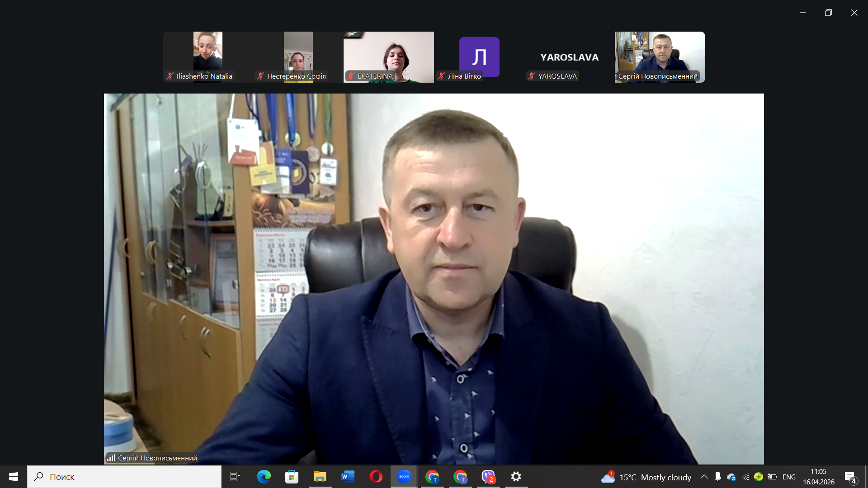The width and height of the screenshot is (868, 488).
Task: Open File Explorer from taskbar
Action: click(320, 477)
